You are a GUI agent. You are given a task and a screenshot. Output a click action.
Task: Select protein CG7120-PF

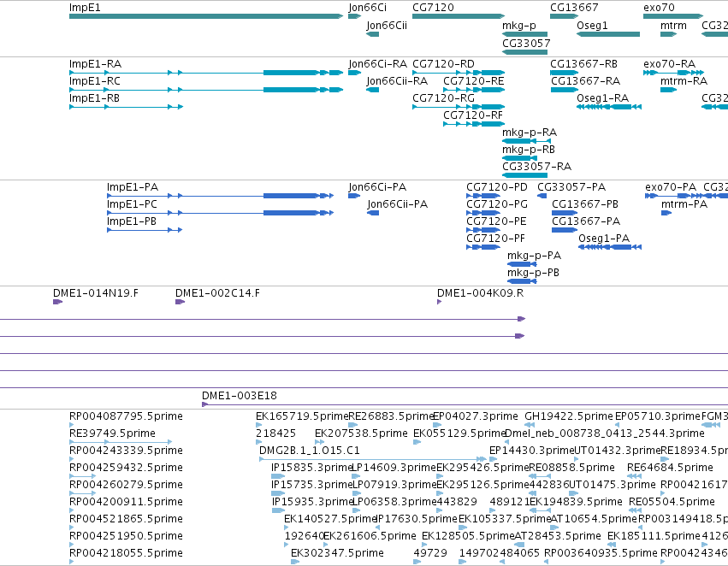483,247
